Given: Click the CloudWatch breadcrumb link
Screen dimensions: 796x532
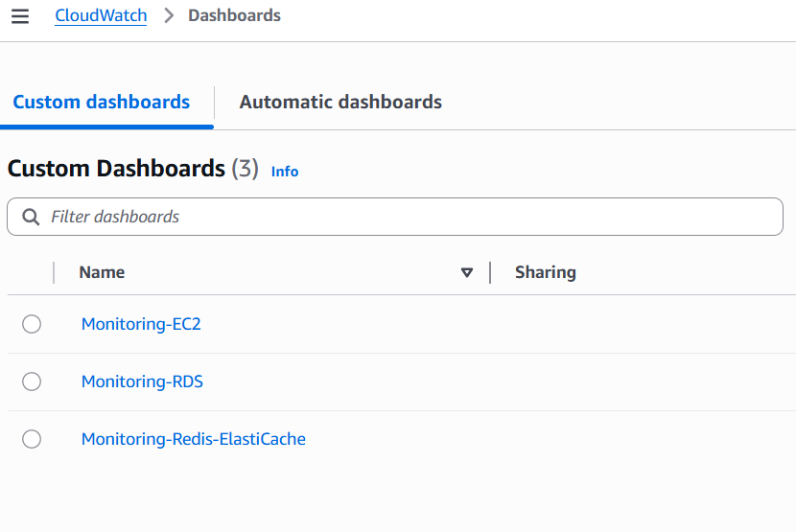Looking at the screenshot, I should coord(101,15).
